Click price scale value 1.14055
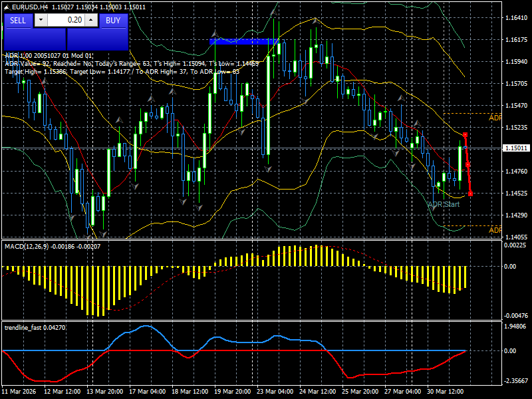The height and width of the screenshot is (399, 532). [x=517, y=237]
